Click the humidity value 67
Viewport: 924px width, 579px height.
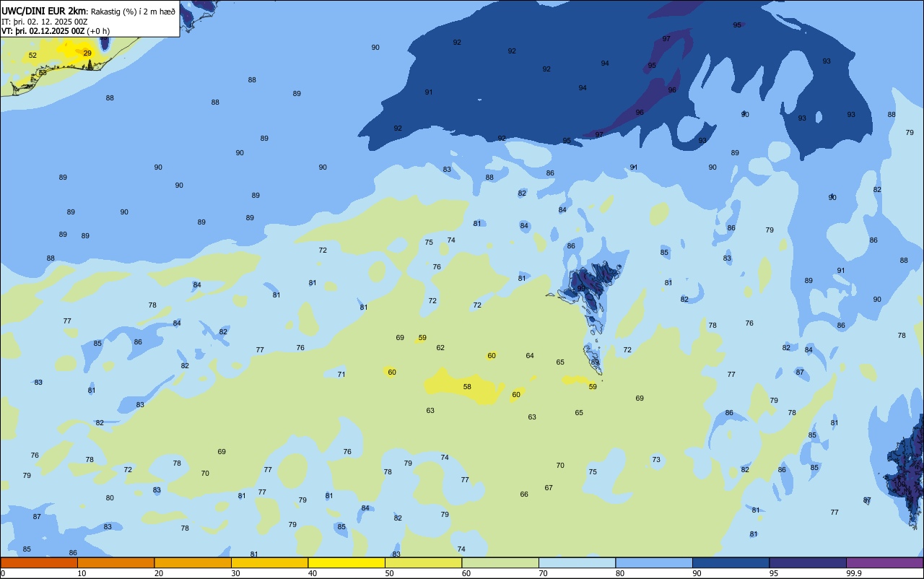click(x=549, y=488)
